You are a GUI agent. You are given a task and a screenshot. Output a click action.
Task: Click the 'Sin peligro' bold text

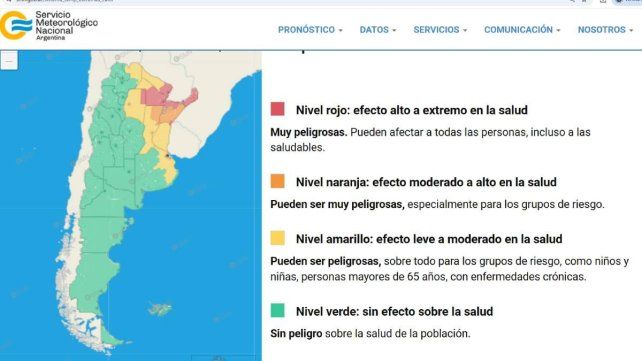pos(296,334)
